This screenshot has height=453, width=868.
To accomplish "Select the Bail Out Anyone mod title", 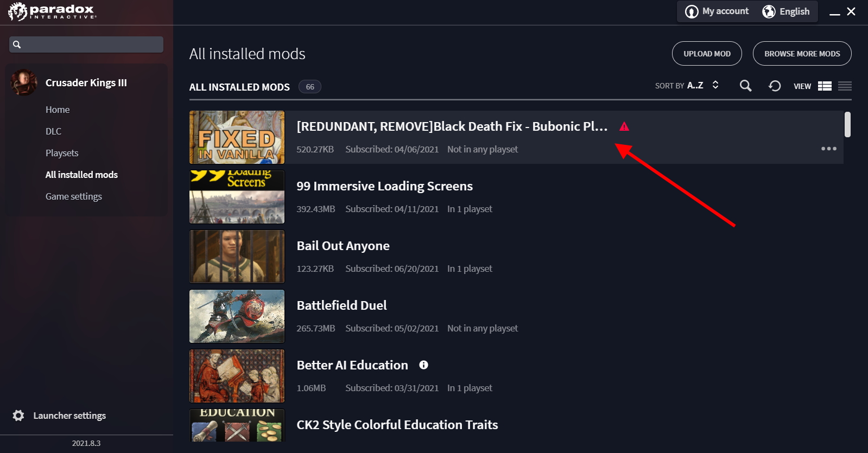I will click(x=343, y=246).
